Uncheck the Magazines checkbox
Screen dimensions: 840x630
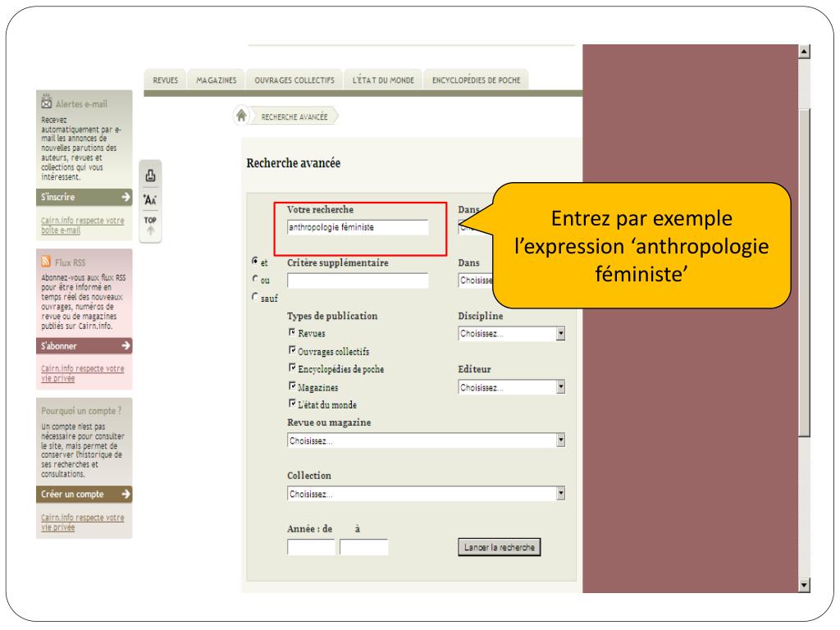[x=292, y=386]
